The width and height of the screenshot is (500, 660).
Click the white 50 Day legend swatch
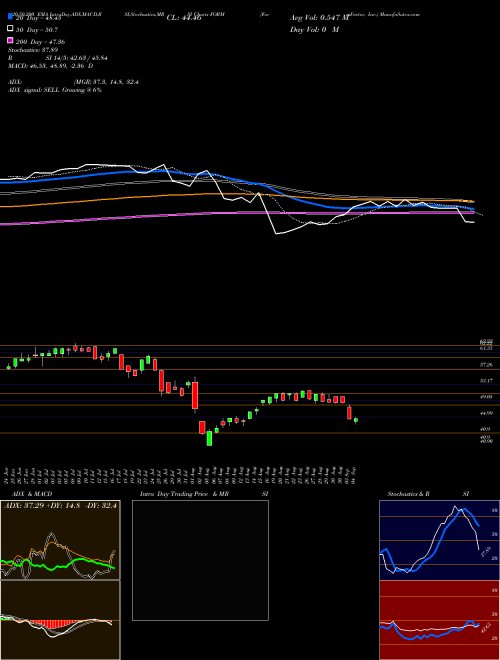coord(10,29)
